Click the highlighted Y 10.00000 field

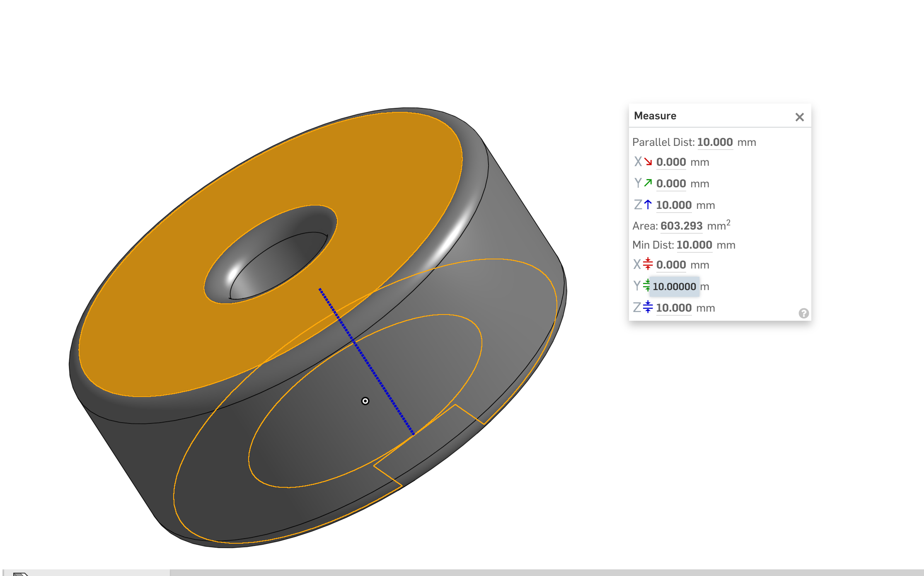(674, 286)
